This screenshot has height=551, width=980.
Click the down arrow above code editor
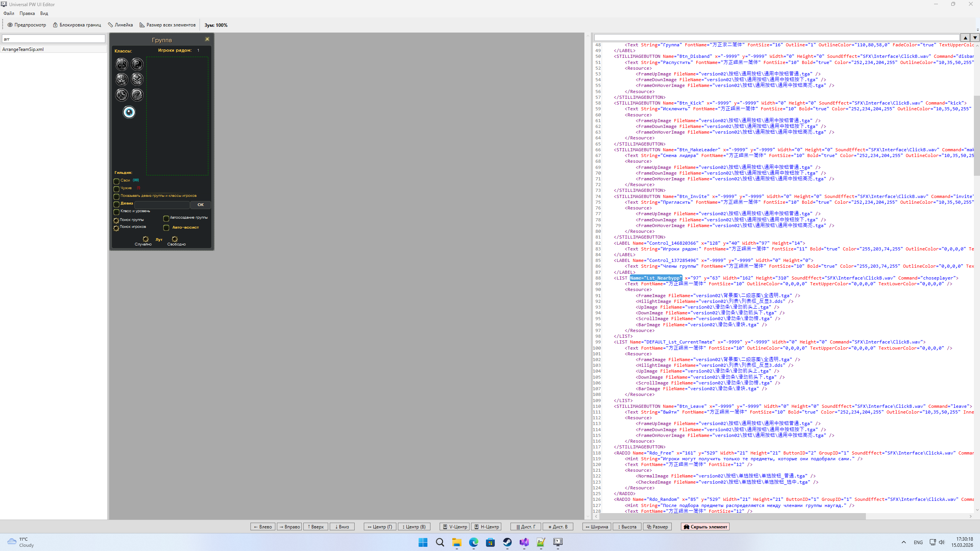(975, 38)
